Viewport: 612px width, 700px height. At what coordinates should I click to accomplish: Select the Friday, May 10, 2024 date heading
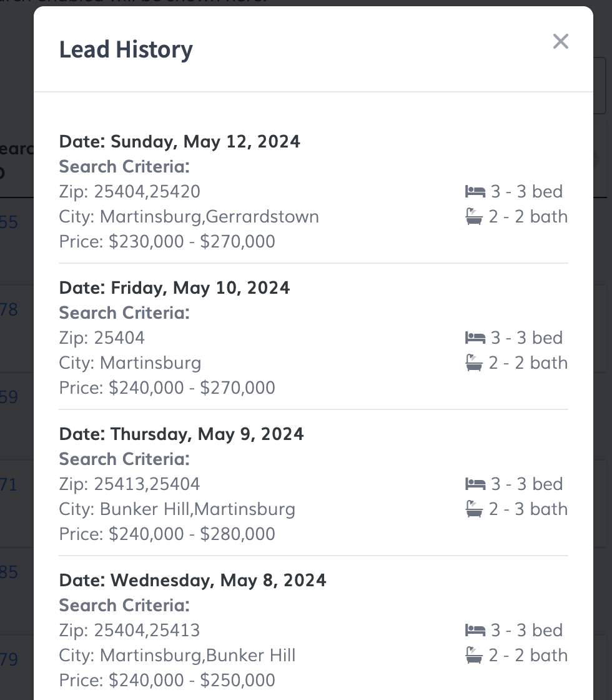point(175,287)
